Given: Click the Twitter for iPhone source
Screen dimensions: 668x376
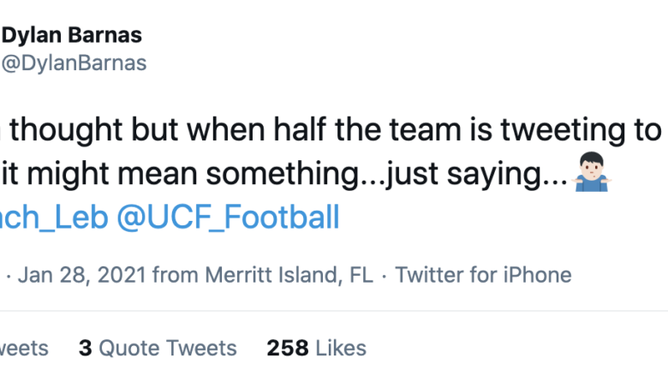Looking at the screenshot, I should 483,275.
